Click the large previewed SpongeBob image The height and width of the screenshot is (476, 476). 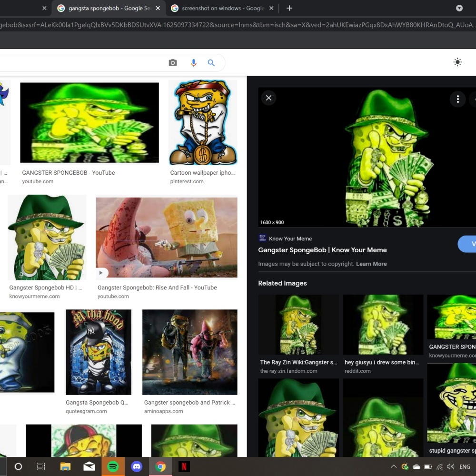[x=367, y=157]
